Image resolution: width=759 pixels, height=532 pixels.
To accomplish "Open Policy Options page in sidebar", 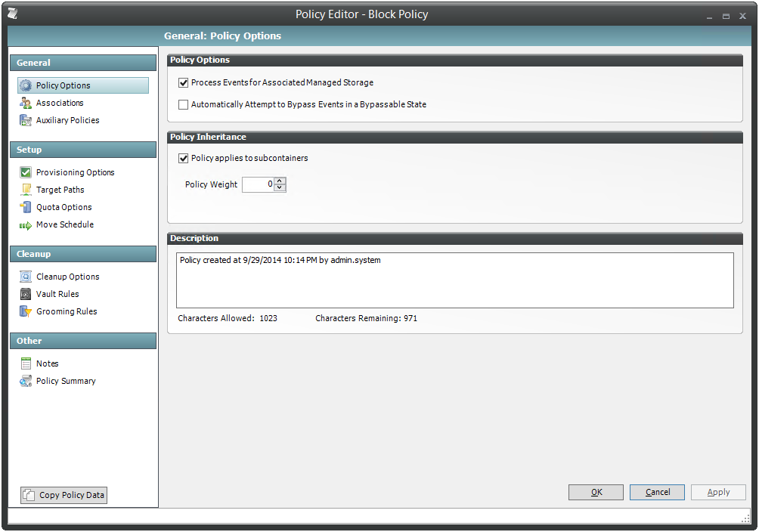I will [83, 85].
